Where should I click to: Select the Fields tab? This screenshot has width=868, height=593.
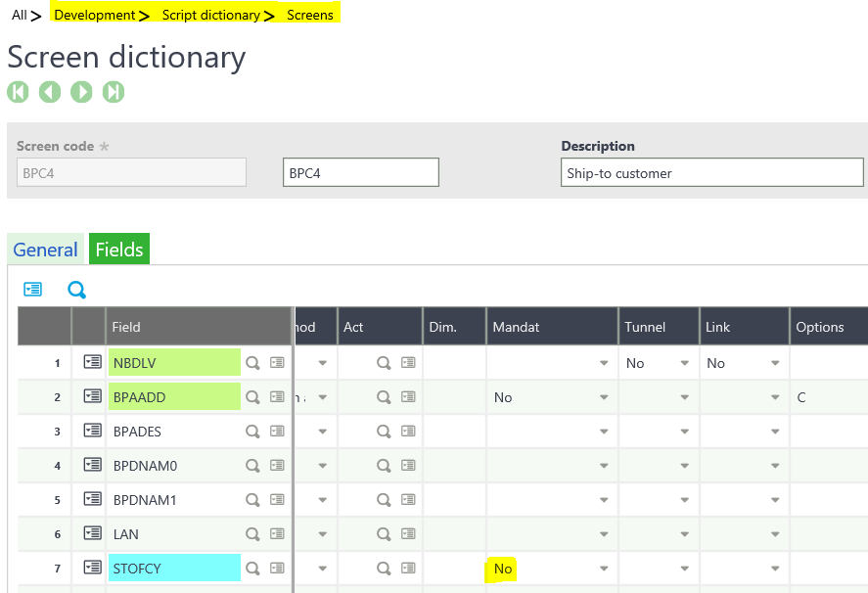pos(119,250)
